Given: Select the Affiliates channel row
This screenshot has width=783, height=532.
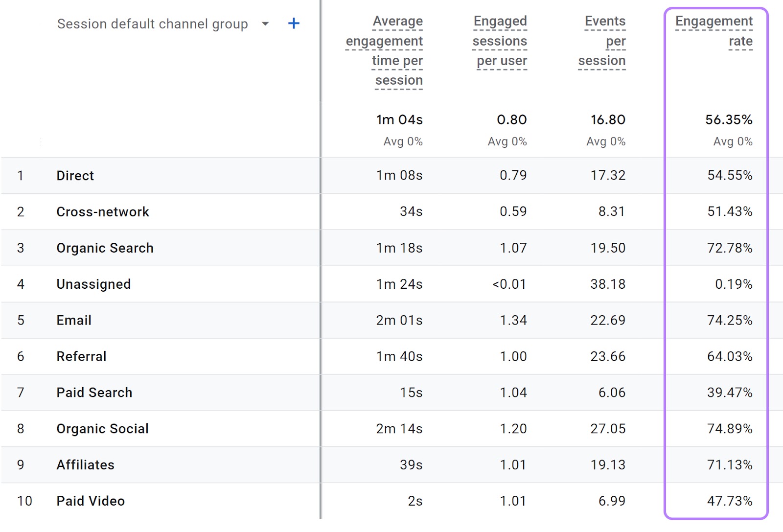Looking at the screenshot, I should (86, 464).
